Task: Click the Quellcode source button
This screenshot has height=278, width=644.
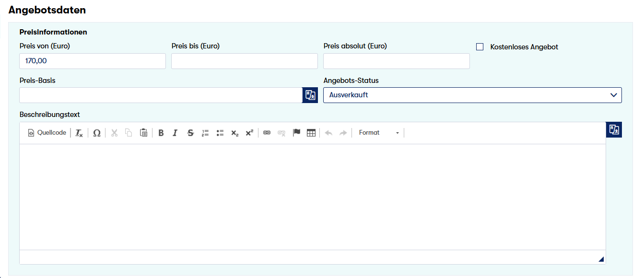Action: [x=47, y=133]
